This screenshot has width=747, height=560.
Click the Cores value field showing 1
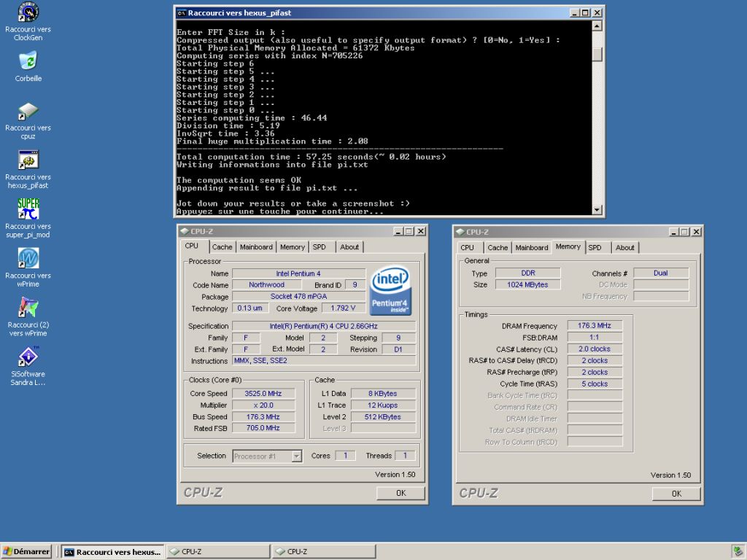pyautogui.click(x=345, y=456)
